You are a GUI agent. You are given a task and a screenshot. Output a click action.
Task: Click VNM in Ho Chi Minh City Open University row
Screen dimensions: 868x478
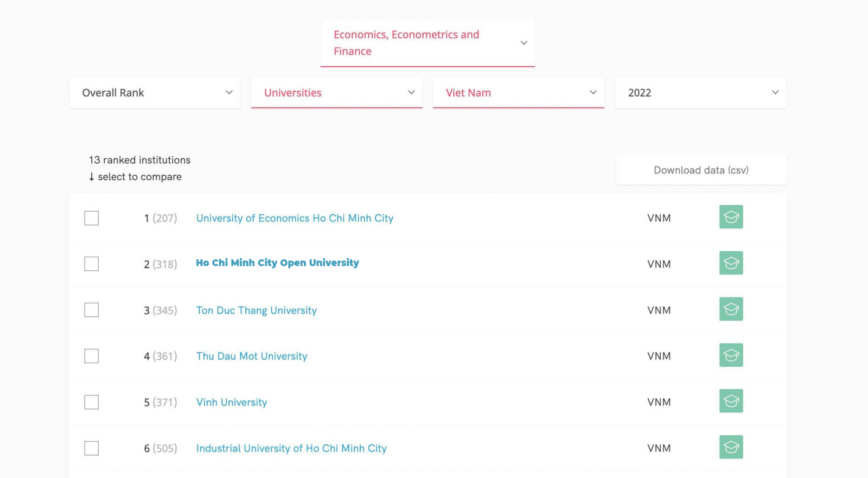[x=659, y=264]
